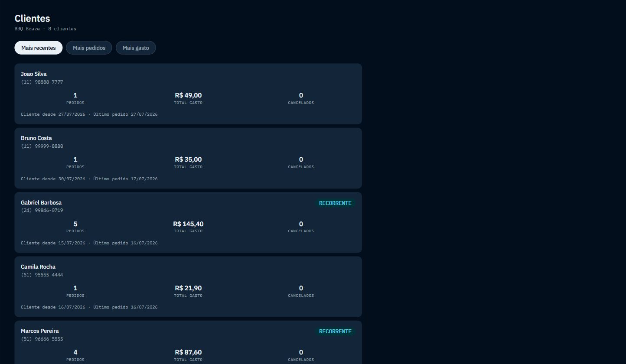Click Marcos Pereira's pedidos count of 4
This screenshot has height=364, width=626.
click(x=75, y=352)
